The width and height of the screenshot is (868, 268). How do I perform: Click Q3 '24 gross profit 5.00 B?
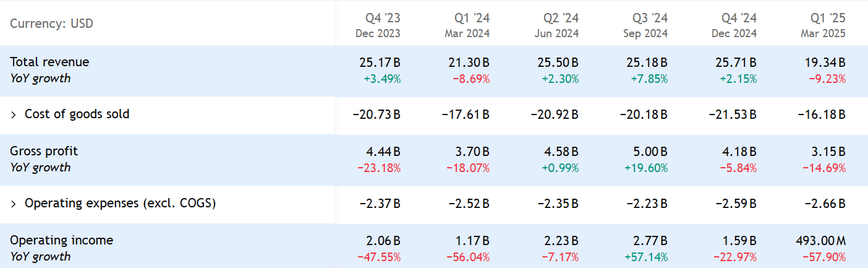(x=647, y=151)
